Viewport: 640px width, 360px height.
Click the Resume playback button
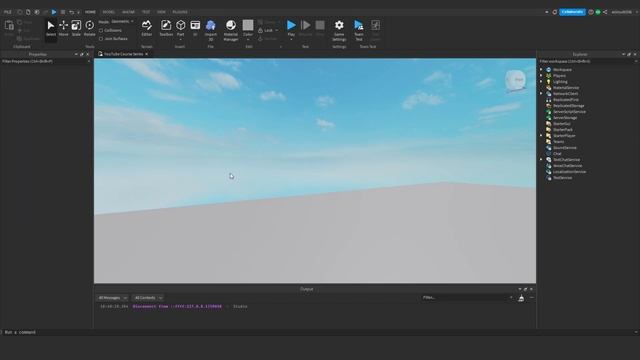tap(305, 28)
